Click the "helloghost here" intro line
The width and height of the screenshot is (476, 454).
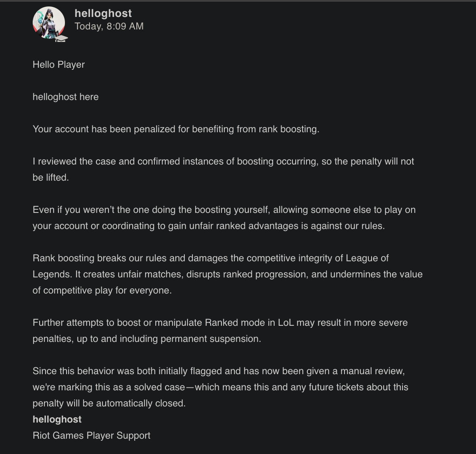(65, 97)
